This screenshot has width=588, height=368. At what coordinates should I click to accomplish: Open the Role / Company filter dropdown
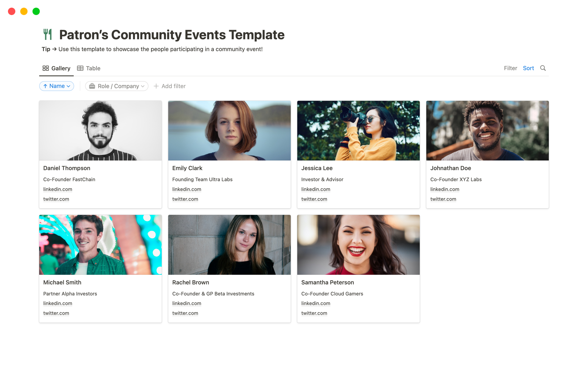click(117, 86)
